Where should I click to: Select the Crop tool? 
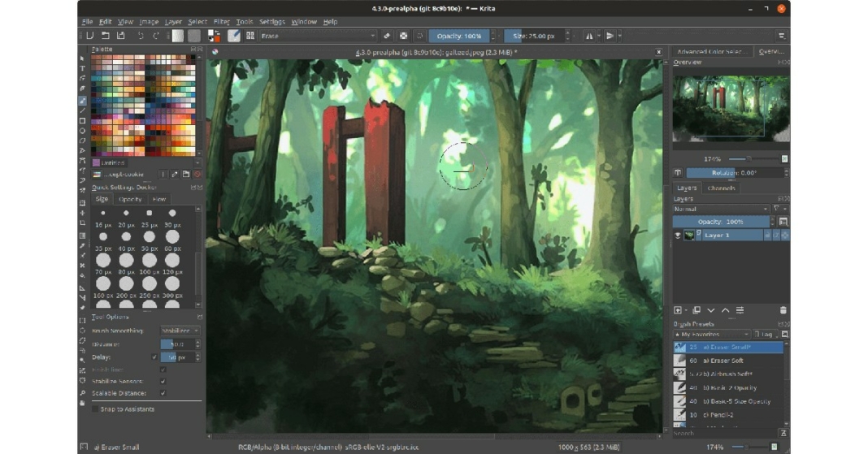(82, 223)
